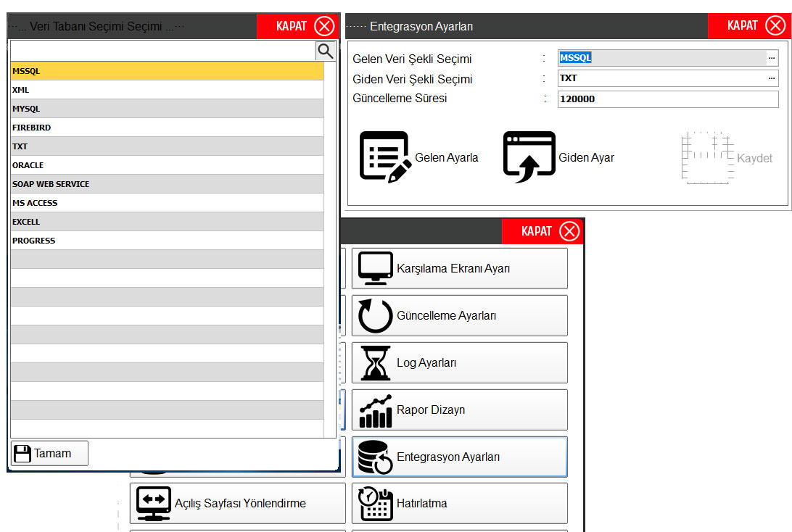Open Gelen Ayarla settings
The height and width of the screenshot is (532, 792).
pyautogui.click(x=418, y=157)
